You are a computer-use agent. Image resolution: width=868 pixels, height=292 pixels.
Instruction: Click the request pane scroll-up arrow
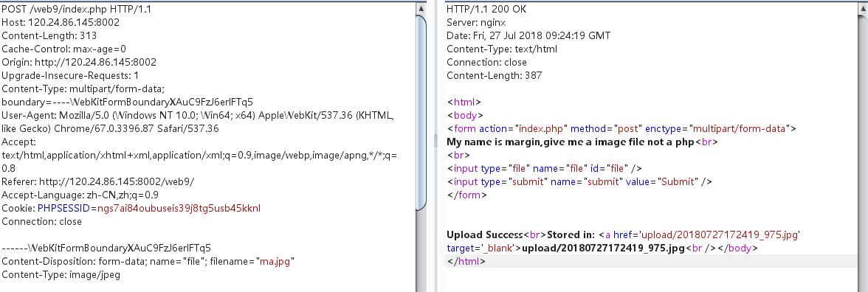421,8
